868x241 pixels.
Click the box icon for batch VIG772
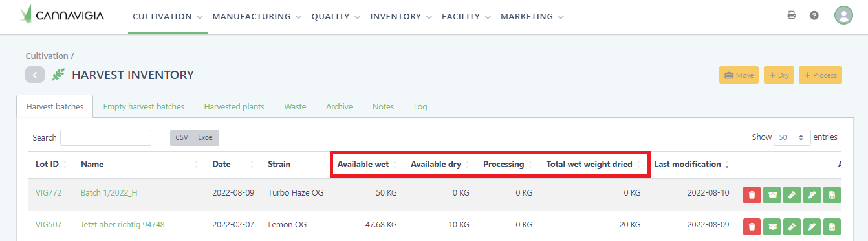click(x=772, y=195)
